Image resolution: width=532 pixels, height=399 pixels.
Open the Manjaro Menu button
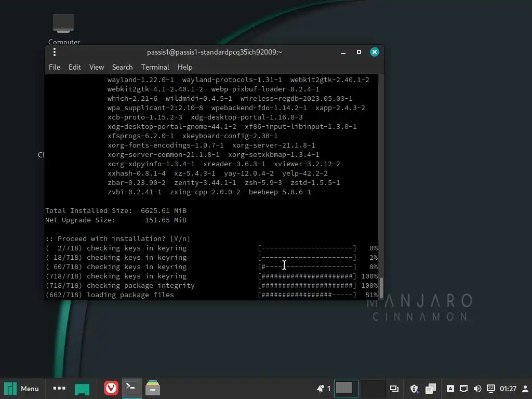tap(21, 389)
